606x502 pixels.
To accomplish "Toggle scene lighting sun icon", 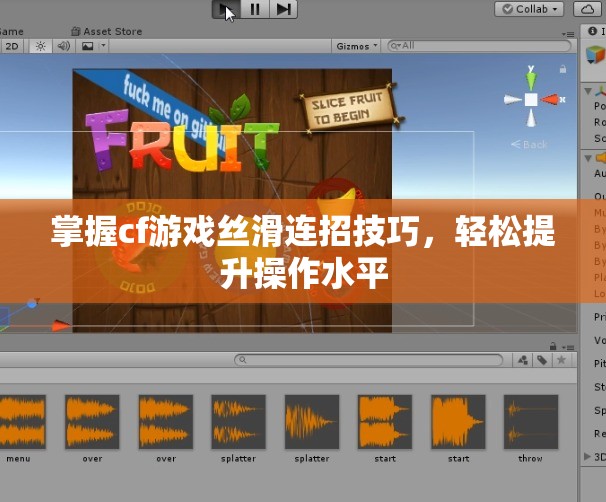I will tap(40, 46).
